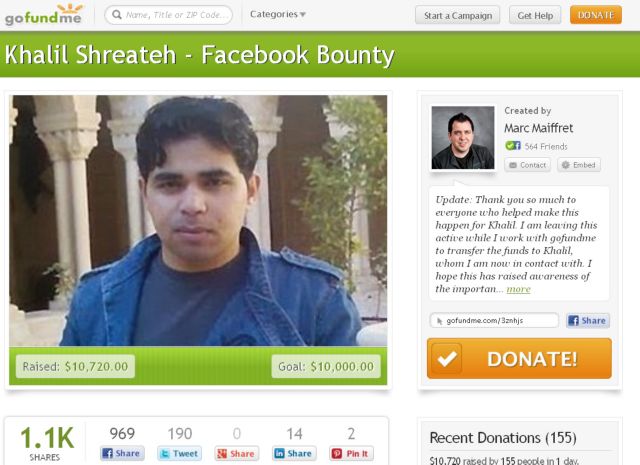Click the Marc Maiffret name link

pyautogui.click(x=538, y=128)
